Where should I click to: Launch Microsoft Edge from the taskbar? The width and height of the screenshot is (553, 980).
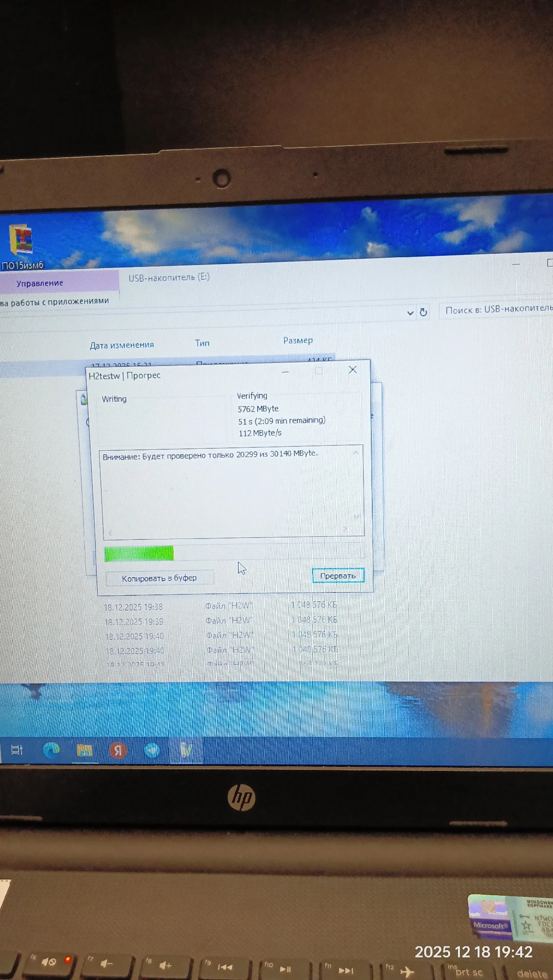(51, 750)
